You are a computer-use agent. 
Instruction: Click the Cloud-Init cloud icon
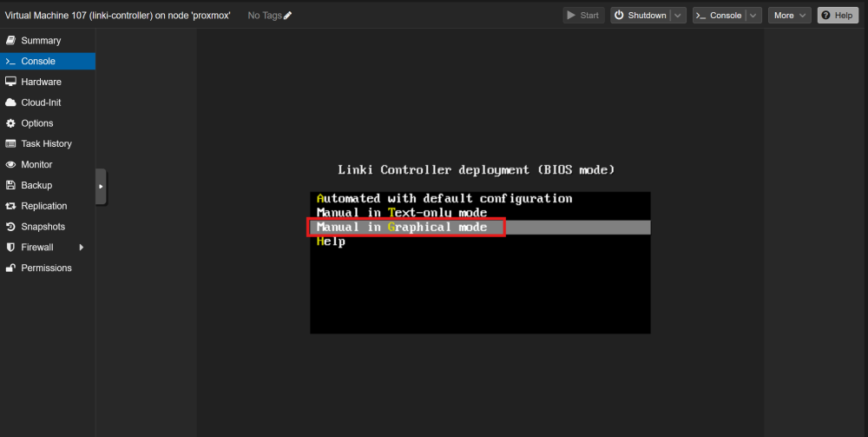pos(10,103)
